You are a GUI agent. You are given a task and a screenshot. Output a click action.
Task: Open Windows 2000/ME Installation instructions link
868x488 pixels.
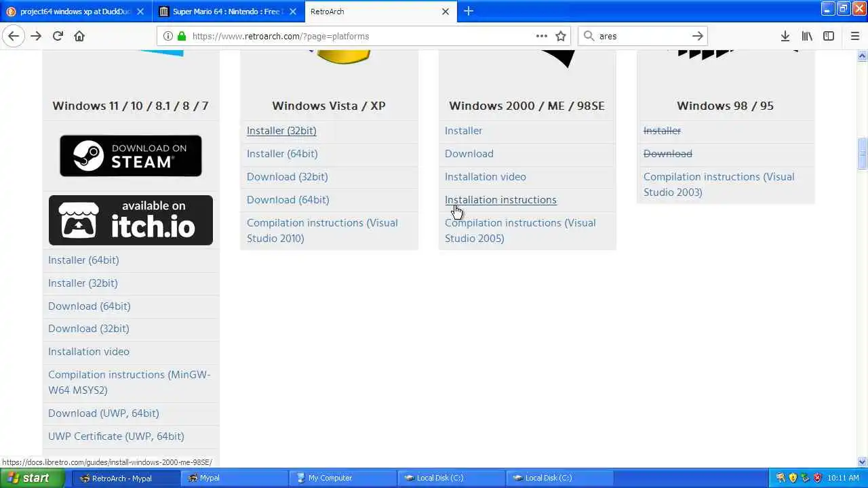coord(500,200)
